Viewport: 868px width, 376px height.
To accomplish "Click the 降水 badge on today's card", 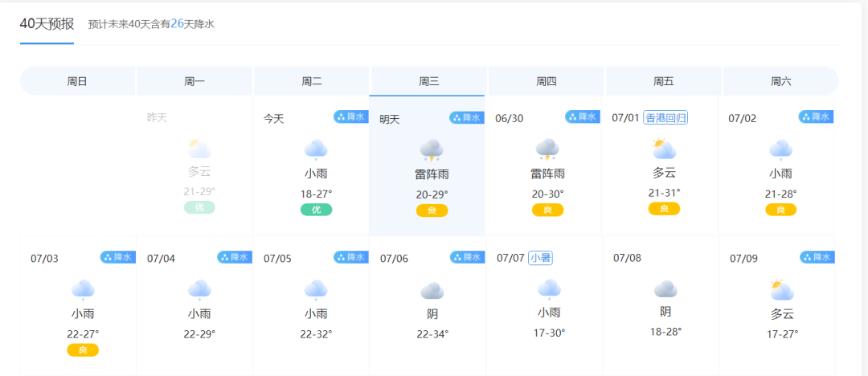I will [x=351, y=117].
